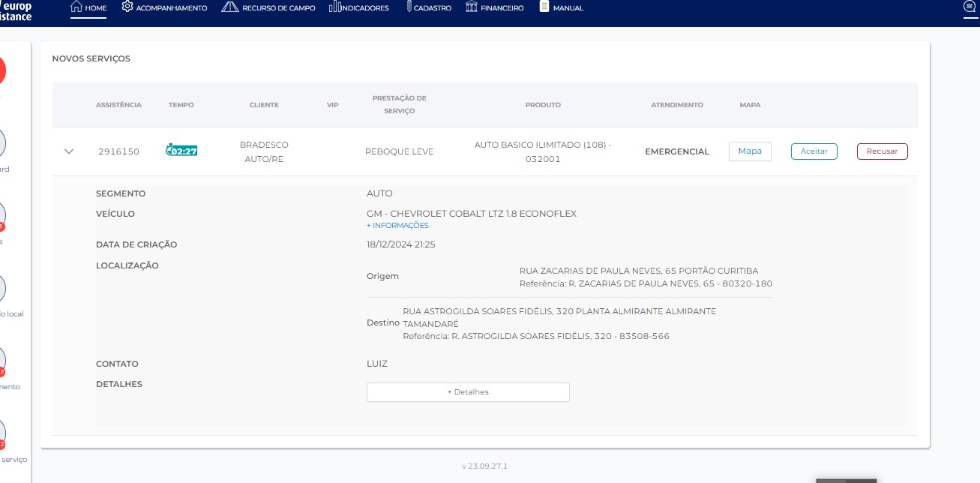
Task: Accept the service with Aceitar
Action: coord(814,151)
